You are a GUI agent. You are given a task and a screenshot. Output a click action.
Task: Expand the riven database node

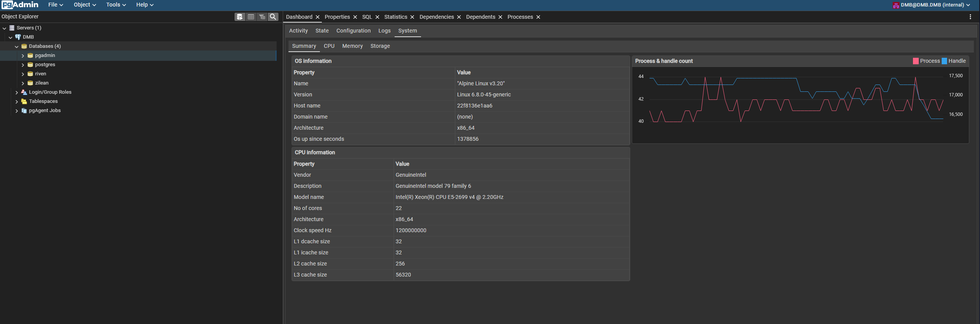(x=23, y=74)
